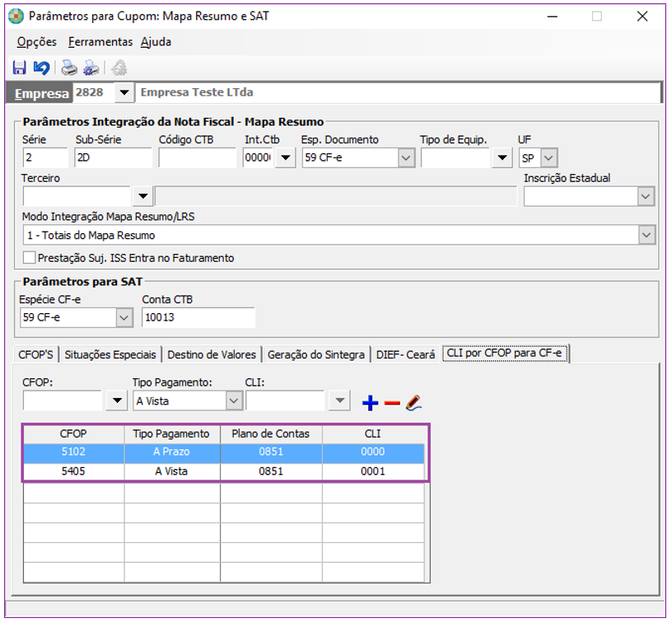
Task: Select CLI por CFOP para CF-e tab
Action: pos(505,353)
